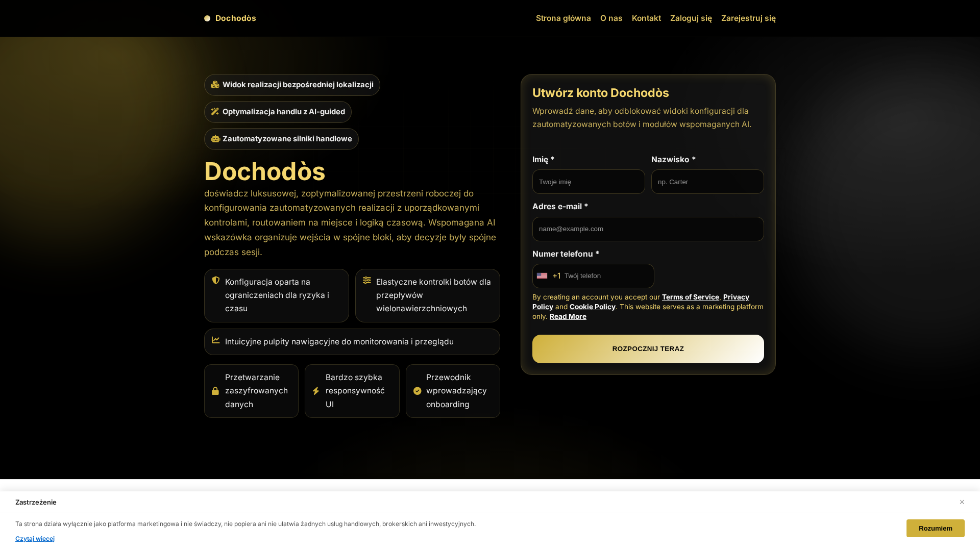This screenshot has width=980, height=551.
Task: Click the Read More link in form
Action: coord(568,316)
